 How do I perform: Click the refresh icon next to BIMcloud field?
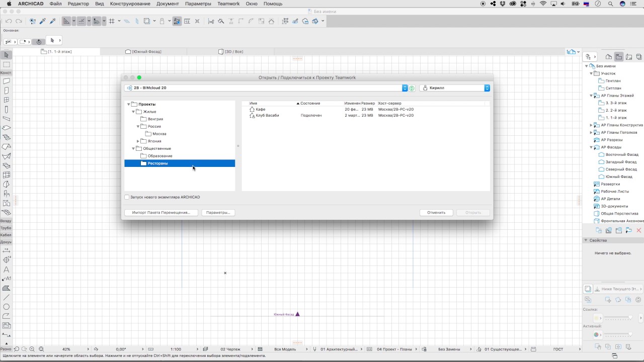coord(412,88)
